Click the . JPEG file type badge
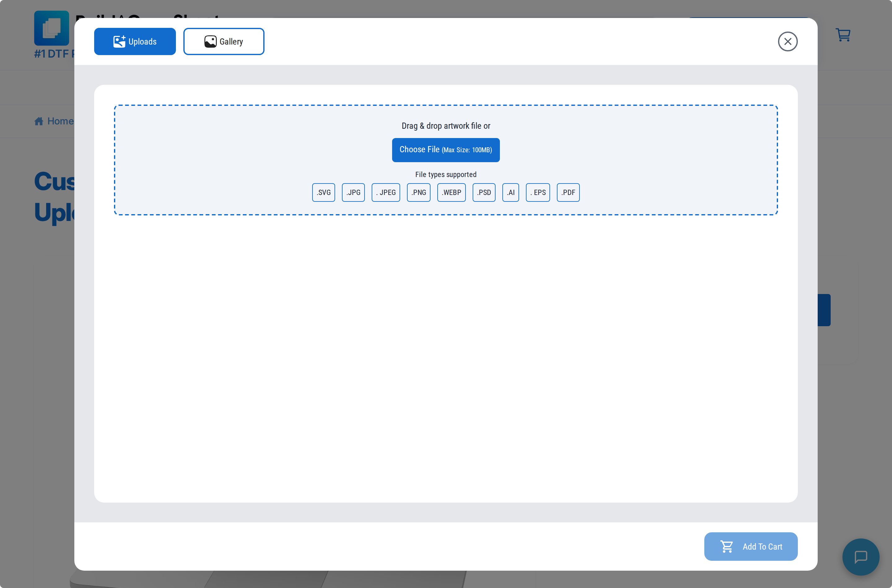Image resolution: width=892 pixels, height=588 pixels. 386,192
